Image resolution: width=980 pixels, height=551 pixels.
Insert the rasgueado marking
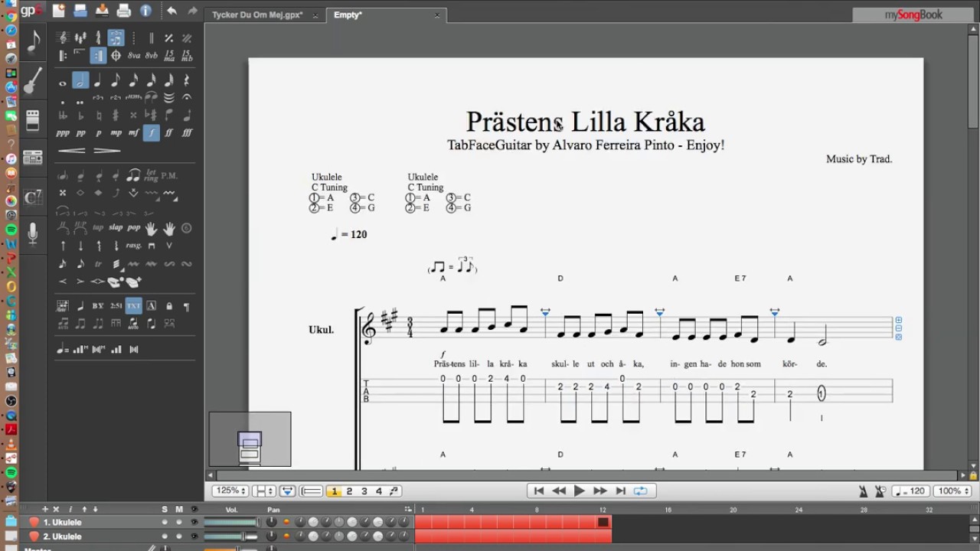(x=134, y=246)
